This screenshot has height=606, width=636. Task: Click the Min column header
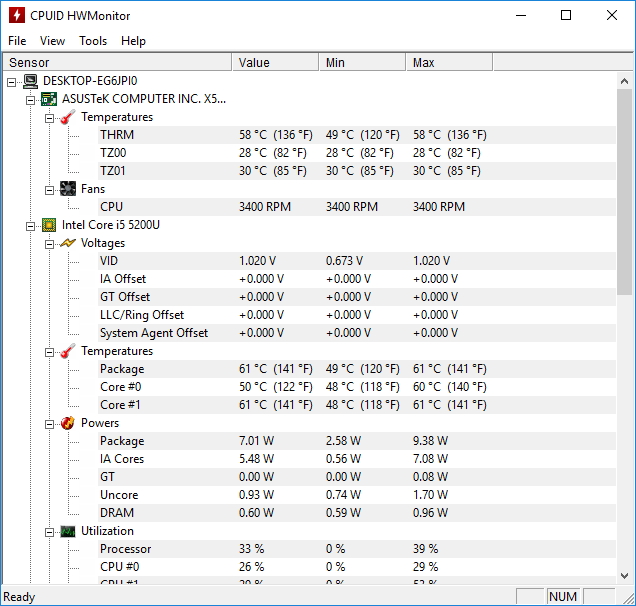coord(362,62)
